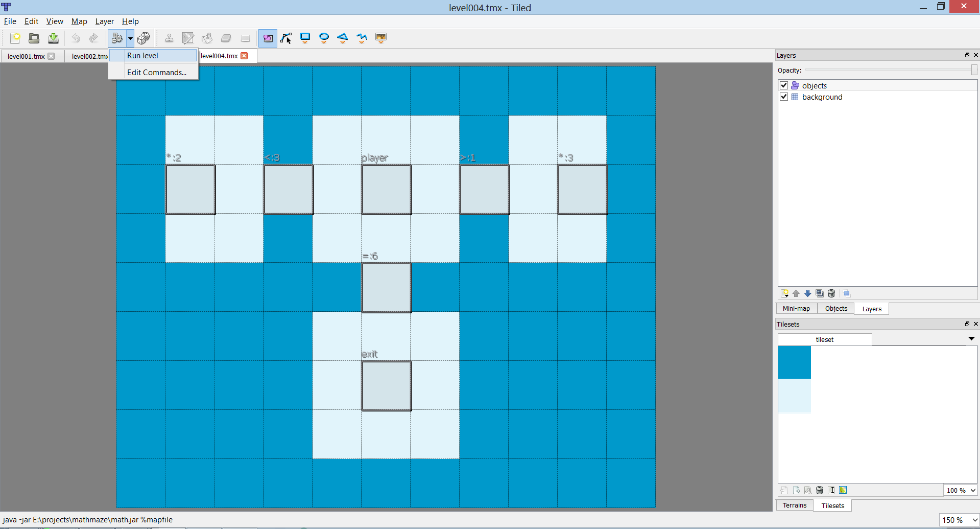Viewport: 980px width, 529px height.
Task: Toggle visibility checkbox of objects layer
Action: click(784, 85)
